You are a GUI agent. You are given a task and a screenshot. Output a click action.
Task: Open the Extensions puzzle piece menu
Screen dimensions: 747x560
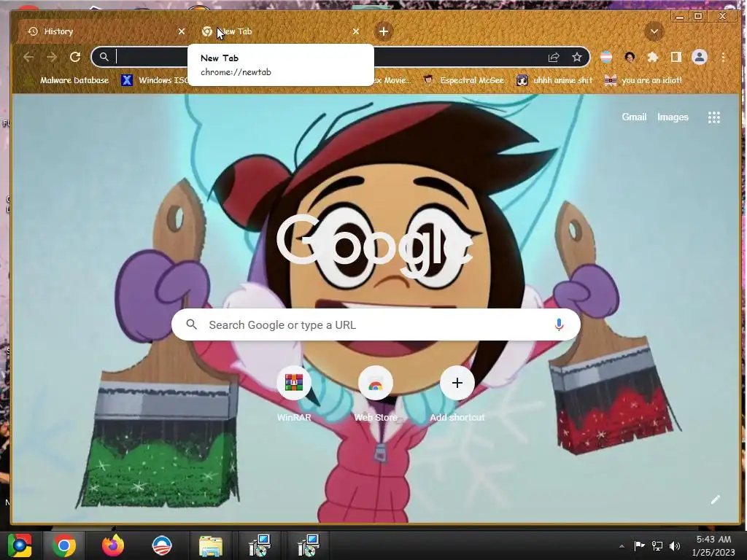[x=653, y=57]
